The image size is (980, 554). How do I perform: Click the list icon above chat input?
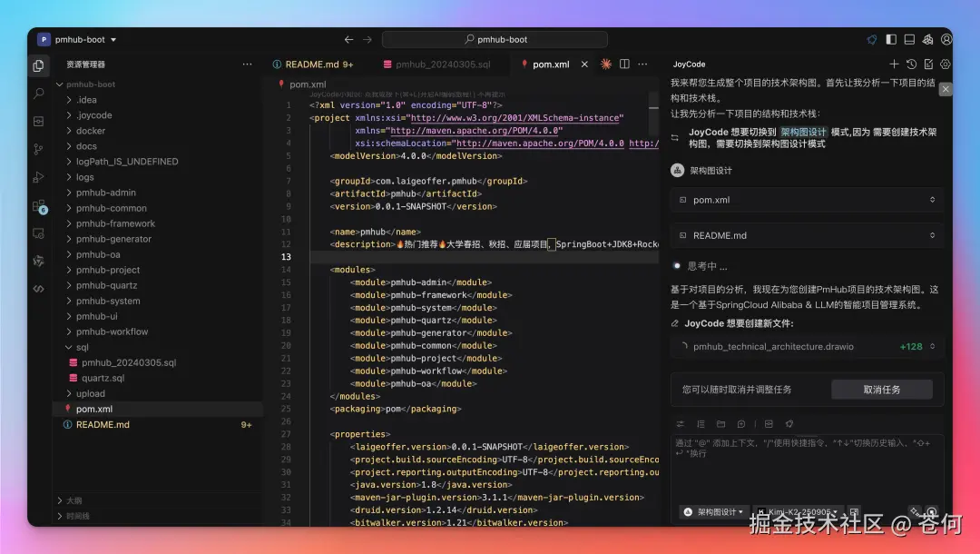click(701, 424)
